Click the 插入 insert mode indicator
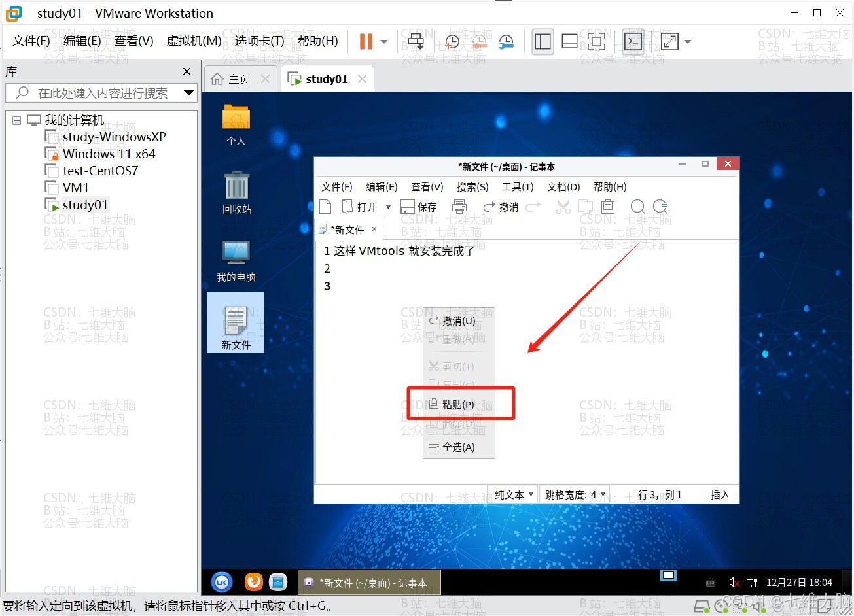Screen dimensions: 854x616 click(719, 494)
